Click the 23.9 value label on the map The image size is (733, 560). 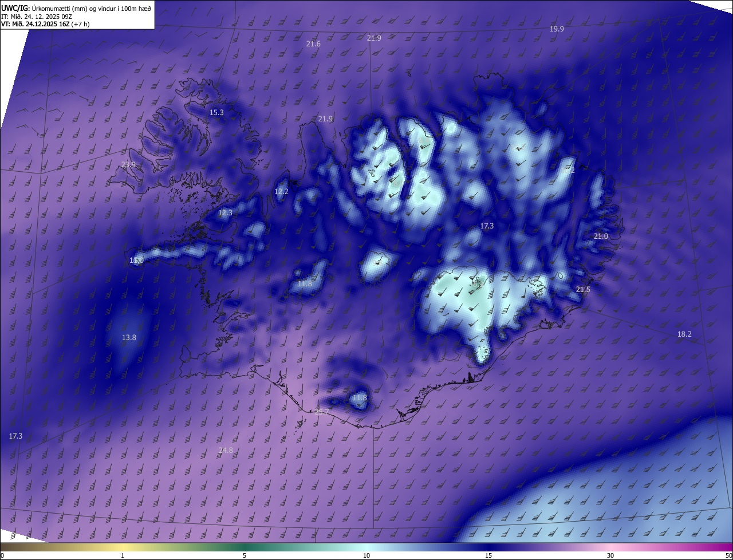click(129, 165)
